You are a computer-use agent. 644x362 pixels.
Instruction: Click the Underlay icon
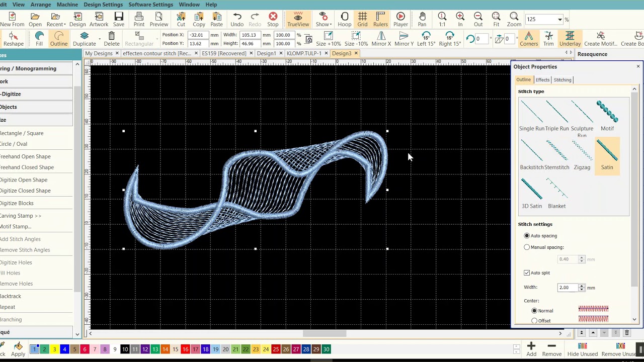coord(570,39)
